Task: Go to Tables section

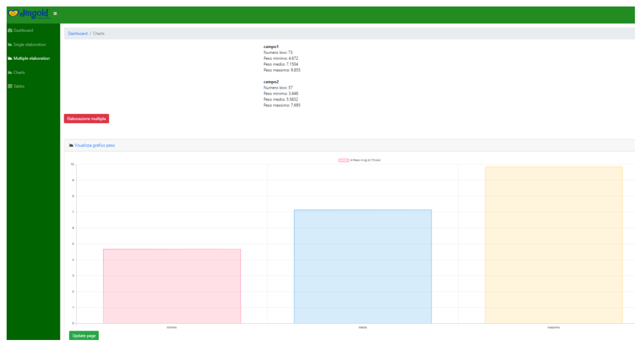Action: 19,86
